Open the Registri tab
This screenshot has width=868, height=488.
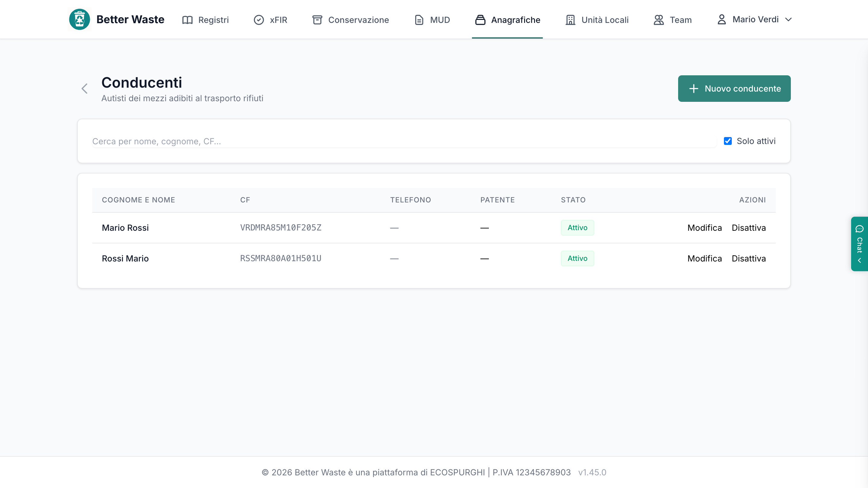(205, 20)
